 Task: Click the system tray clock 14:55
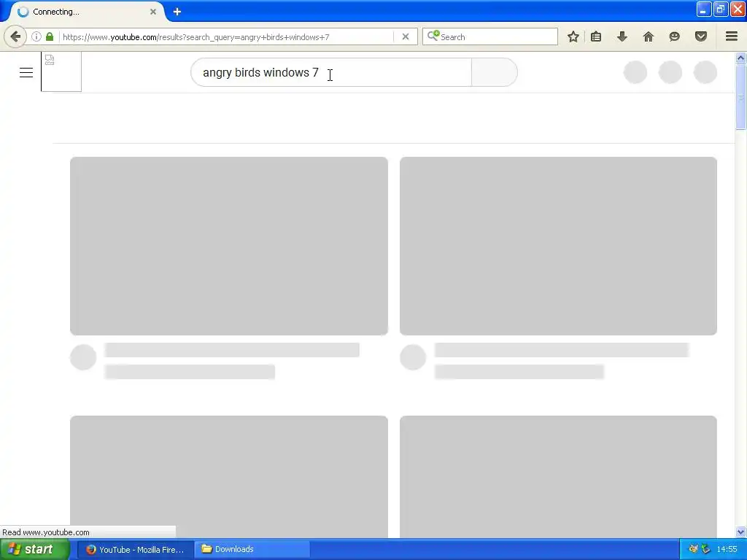[727, 550]
